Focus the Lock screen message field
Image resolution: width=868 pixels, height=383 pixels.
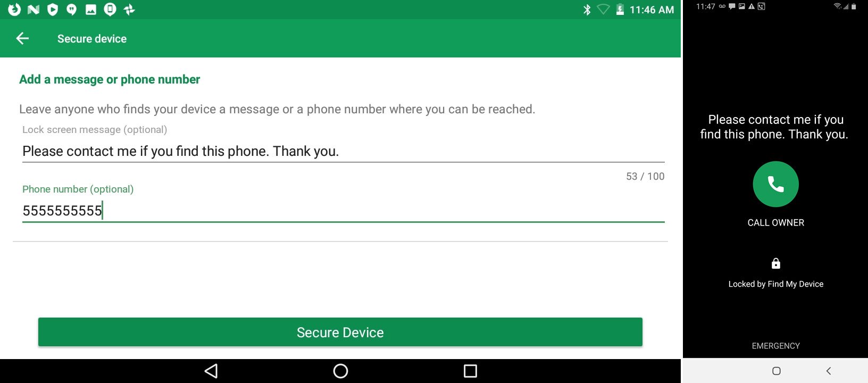tap(344, 151)
